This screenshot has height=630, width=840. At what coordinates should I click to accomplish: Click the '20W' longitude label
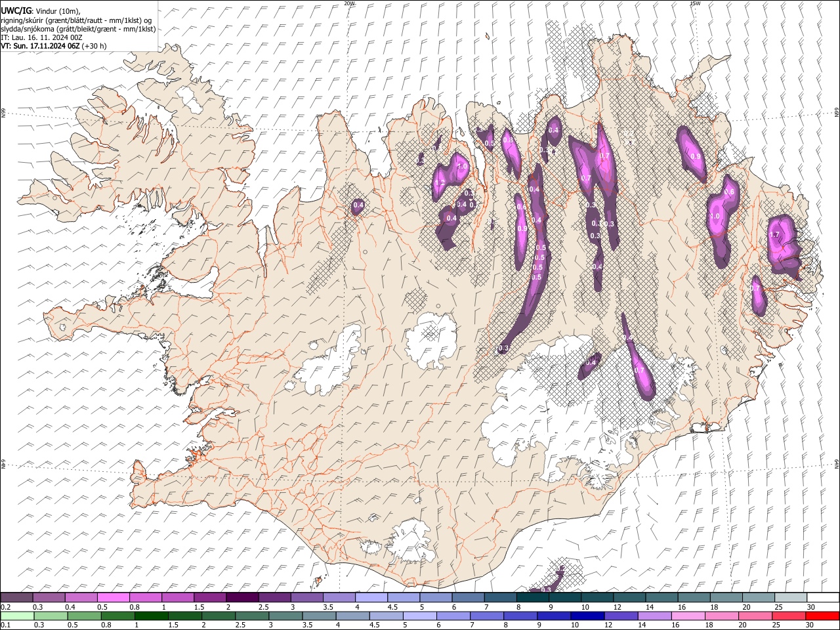tap(350, 3)
